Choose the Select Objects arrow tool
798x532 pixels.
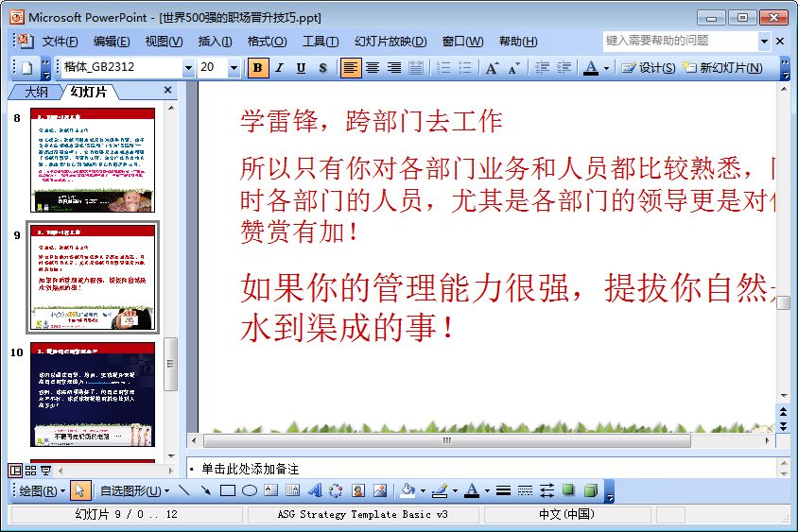tap(79, 490)
